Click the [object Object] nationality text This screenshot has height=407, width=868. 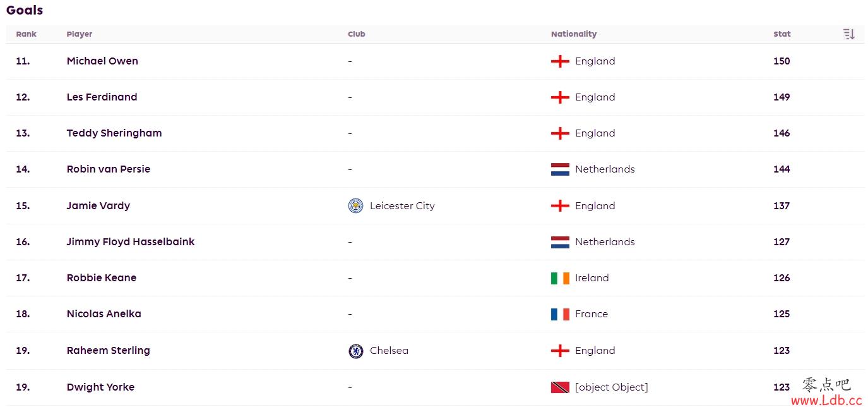tap(612, 387)
